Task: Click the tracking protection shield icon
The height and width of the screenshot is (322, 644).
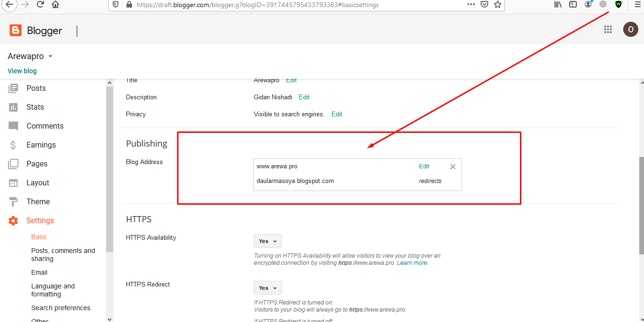Action: (116, 4)
